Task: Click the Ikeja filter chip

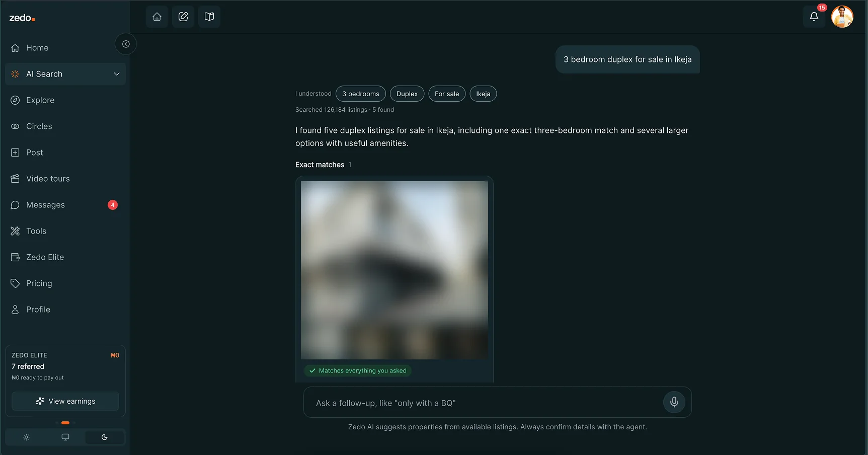Action: tap(483, 94)
